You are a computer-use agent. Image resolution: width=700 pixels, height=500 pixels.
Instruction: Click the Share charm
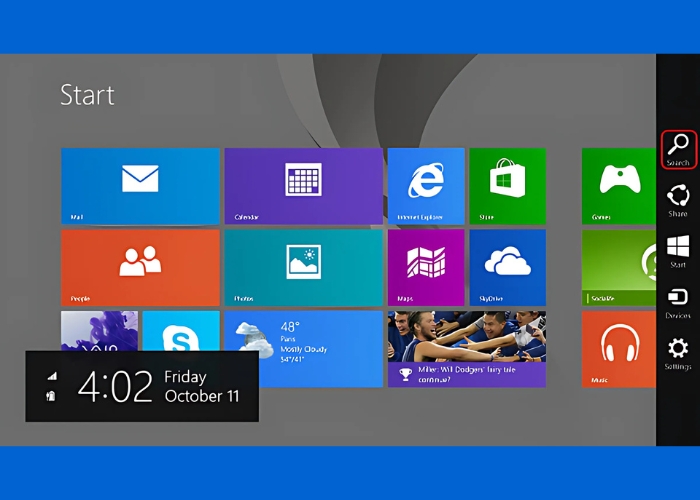(x=678, y=198)
